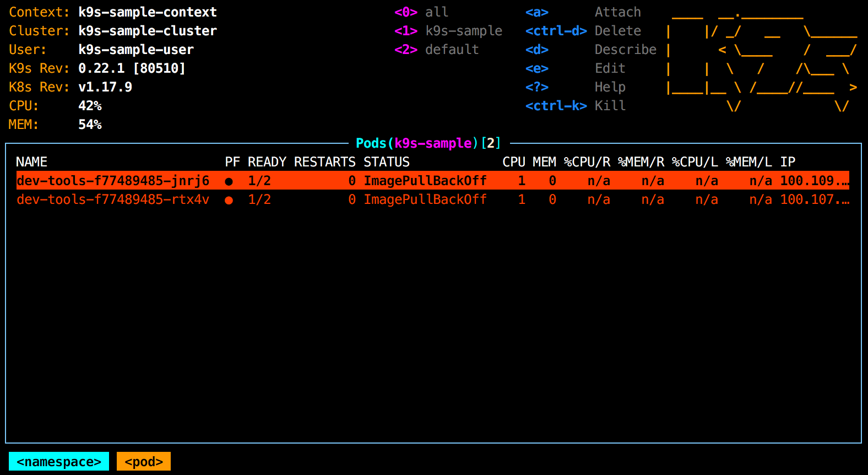Screen dimensions: 868x475
Task: Click the IP 100.107 of the rtx4v pod
Action: [815, 199]
